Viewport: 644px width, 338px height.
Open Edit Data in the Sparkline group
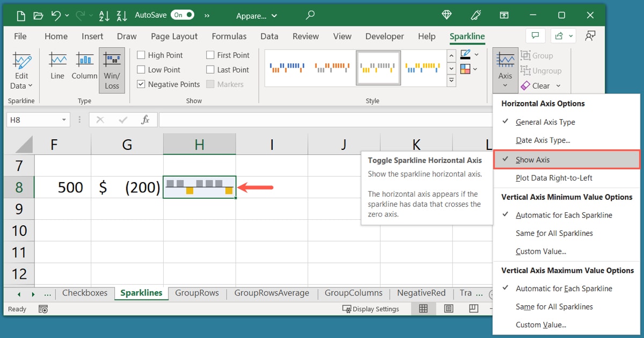(21, 67)
